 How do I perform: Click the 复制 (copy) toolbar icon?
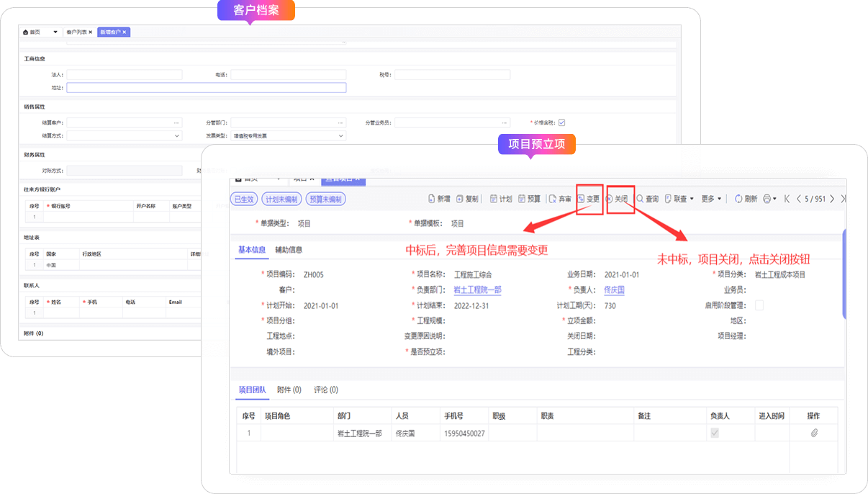click(x=461, y=199)
